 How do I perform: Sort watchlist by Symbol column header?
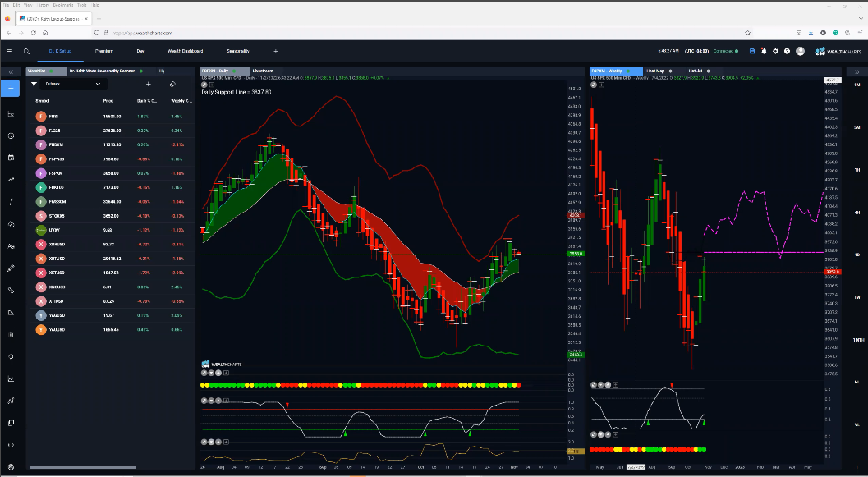click(x=43, y=101)
